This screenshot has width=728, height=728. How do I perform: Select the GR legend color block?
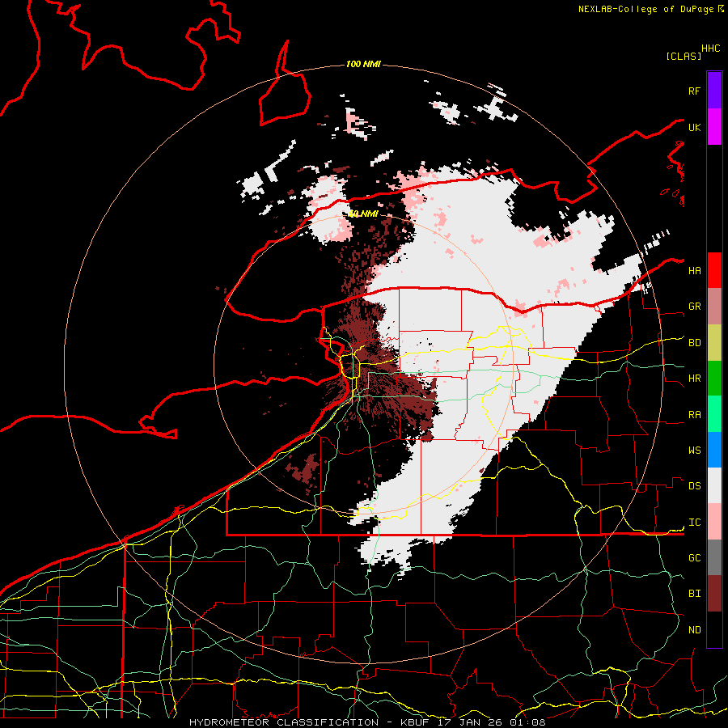click(x=714, y=306)
